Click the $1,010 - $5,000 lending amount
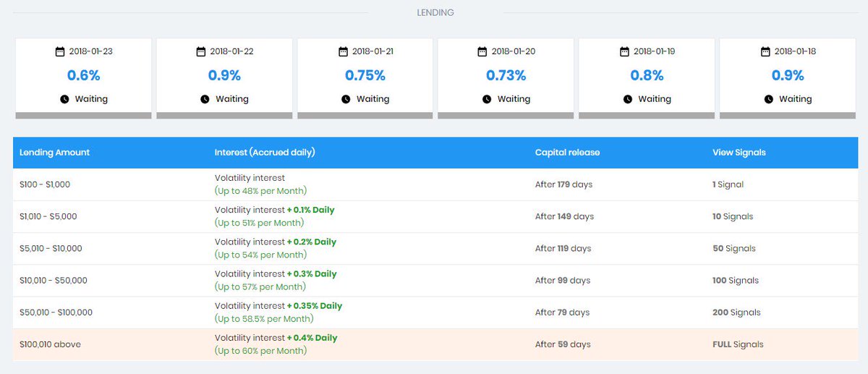Image resolution: width=868 pixels, height=374 pixels. (x=48, y=216)
